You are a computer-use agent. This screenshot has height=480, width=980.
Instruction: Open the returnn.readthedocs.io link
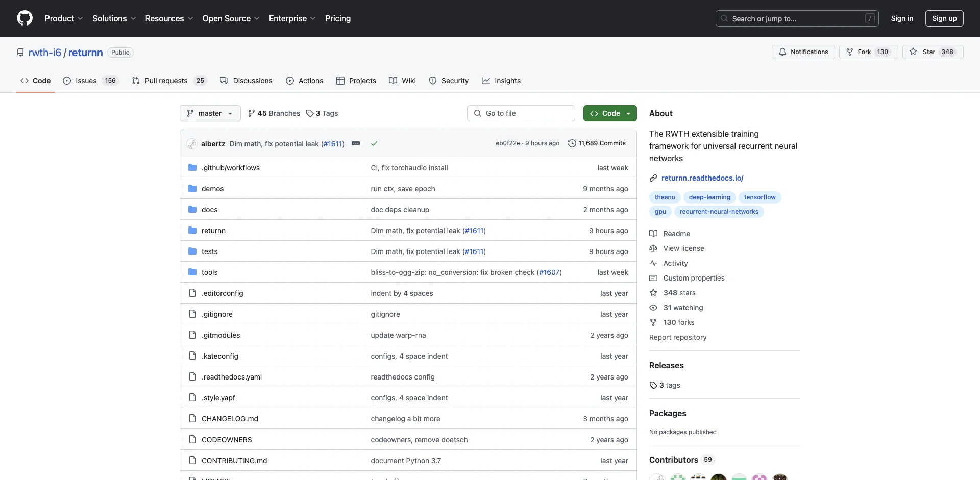(702, 178)
